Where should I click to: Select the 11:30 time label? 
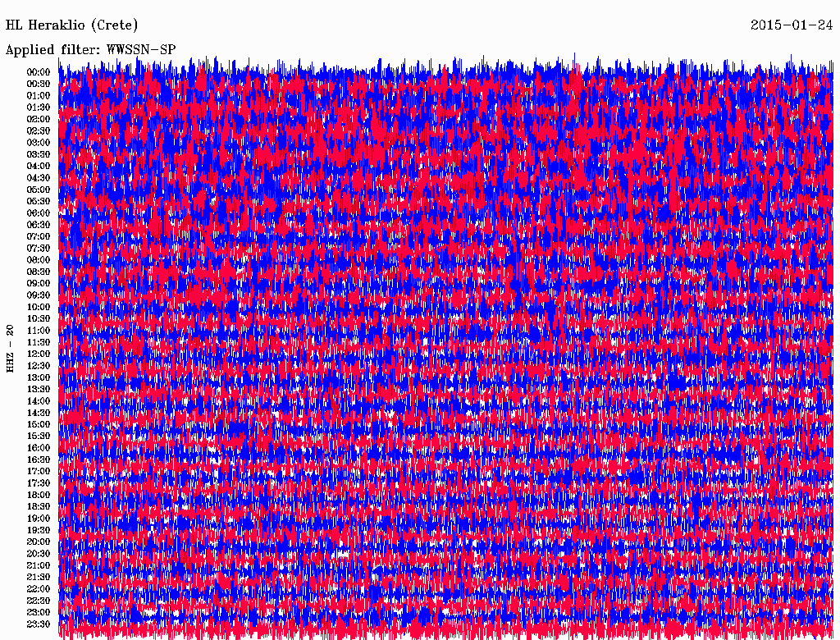point(38,342)
